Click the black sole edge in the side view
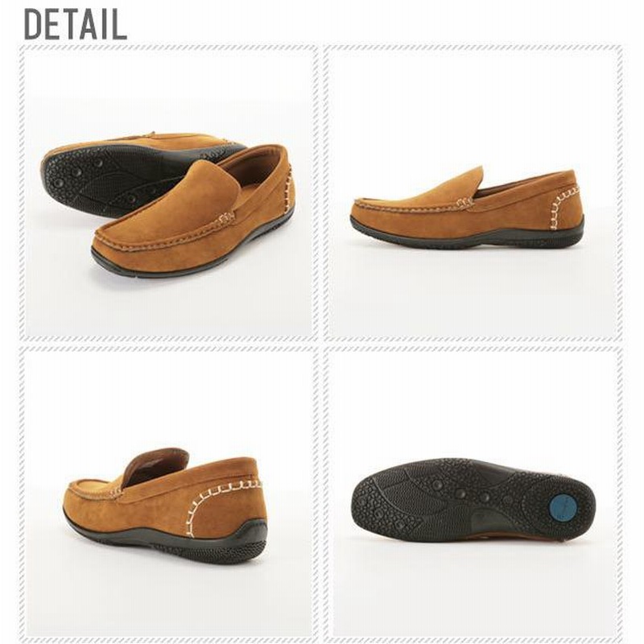Screen dimensions: 644x644 [x=466, y=236]
